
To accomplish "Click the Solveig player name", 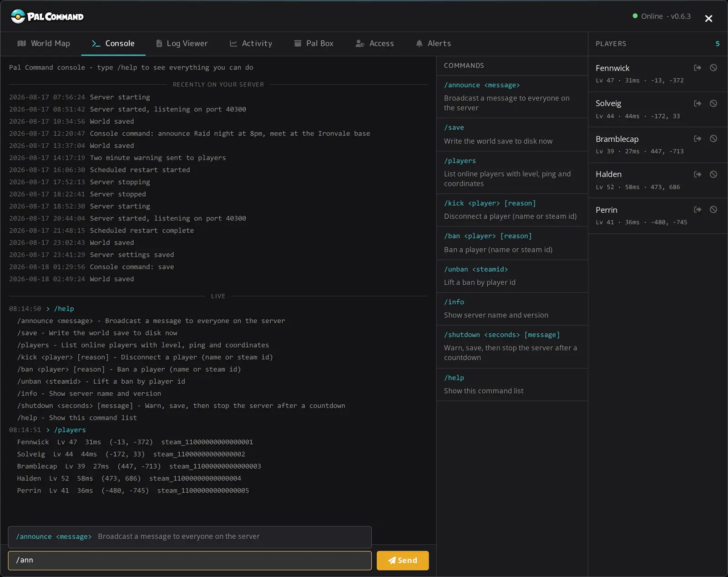I will tap(608, 104).
